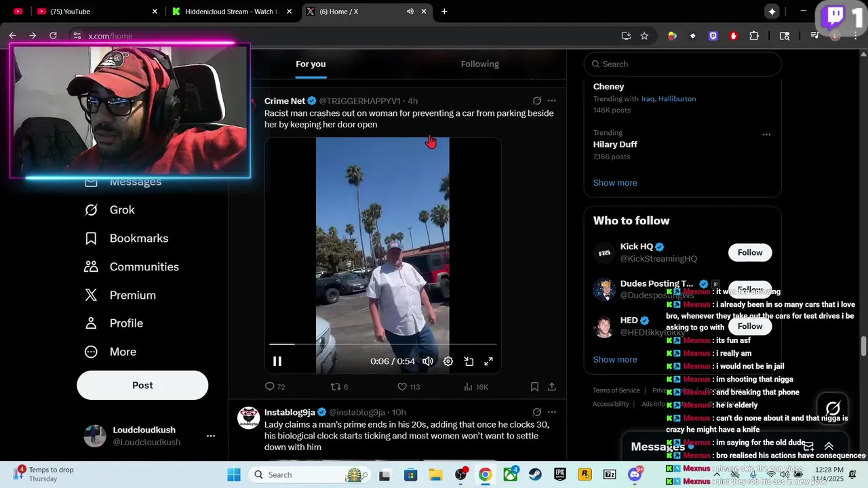Screen dimensions: 868x488
Task: Open the red hand ad blocker extension
Action: pos(733,36)
